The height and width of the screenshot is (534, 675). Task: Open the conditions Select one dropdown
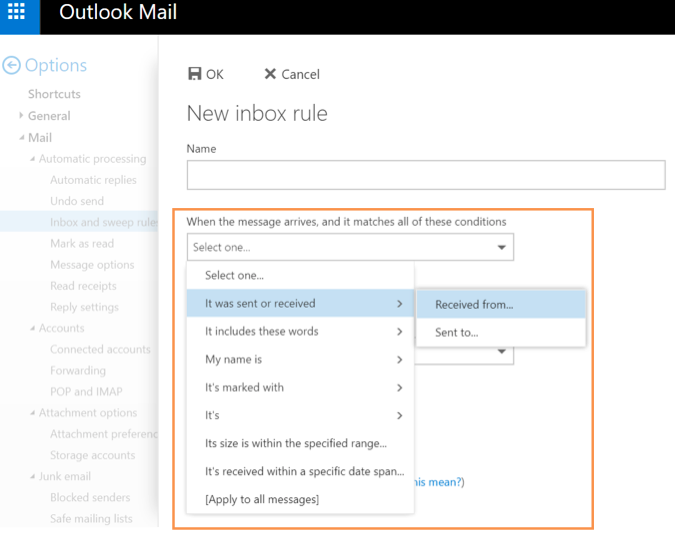click(350, 247)
